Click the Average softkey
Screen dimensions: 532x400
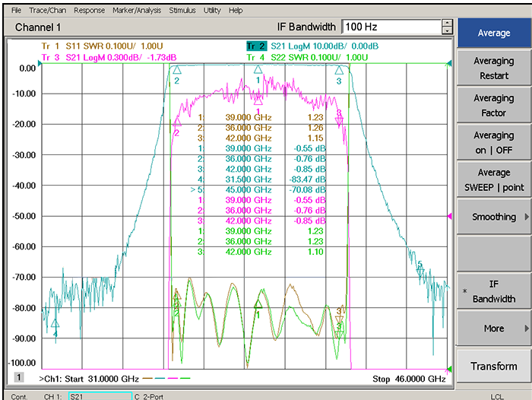(x=494, y=33)
